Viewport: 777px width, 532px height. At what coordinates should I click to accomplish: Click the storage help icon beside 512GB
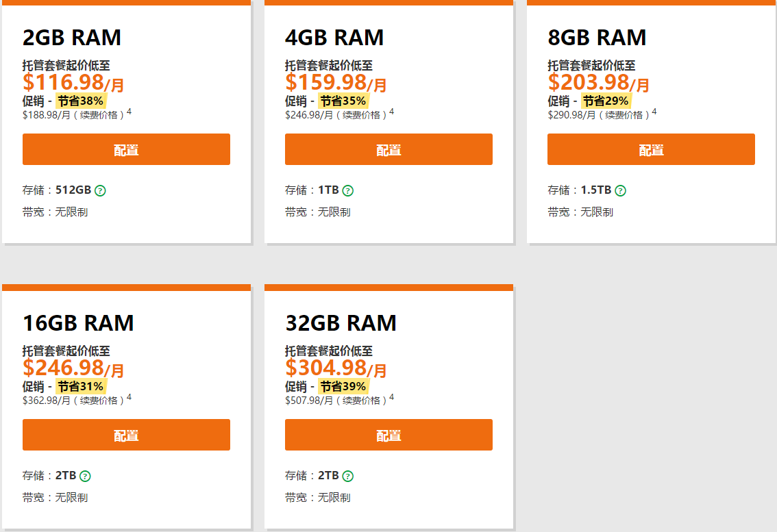coord(100,190)
